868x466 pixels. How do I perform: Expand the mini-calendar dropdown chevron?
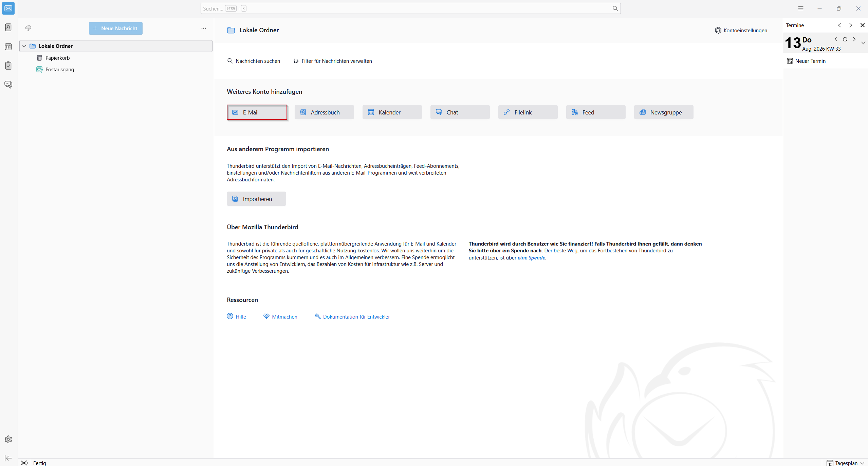tap(863, 43)
